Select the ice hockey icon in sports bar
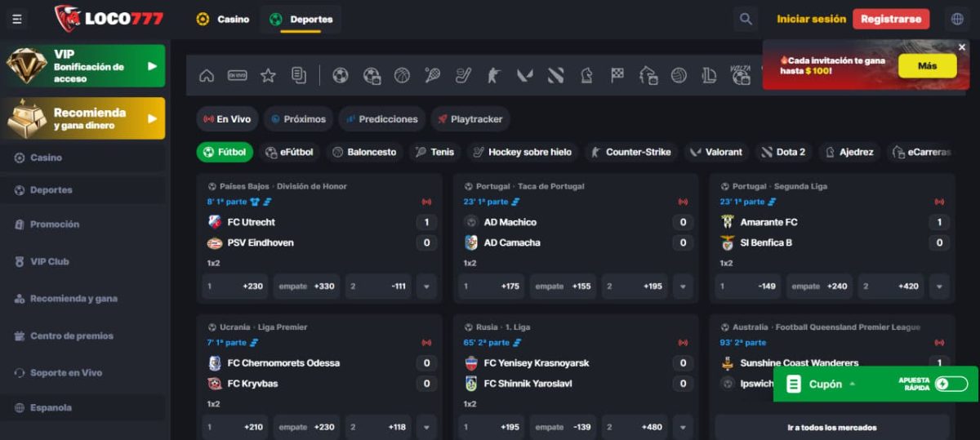Screen dimensions: 980x440 463,76
